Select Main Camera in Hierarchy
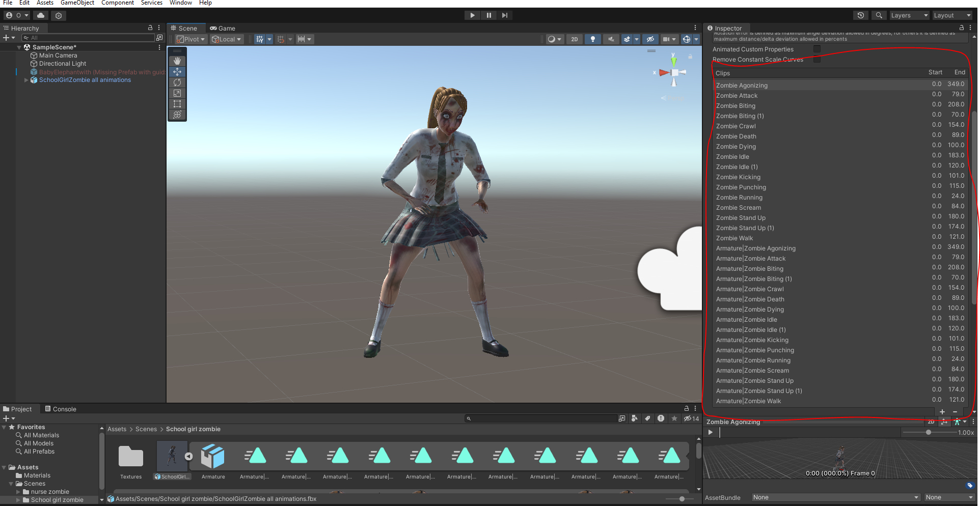Viewport: 980px width, 506px height. pos(58,55)
